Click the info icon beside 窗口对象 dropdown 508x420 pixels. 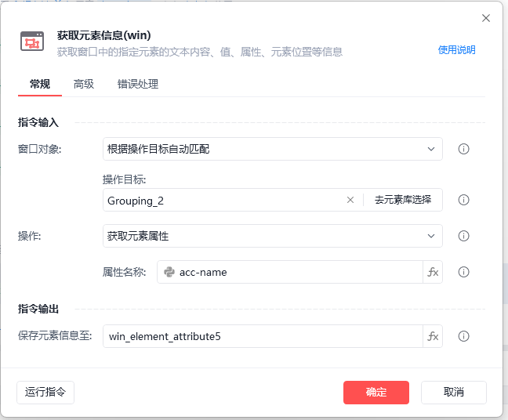pos(463,149)
